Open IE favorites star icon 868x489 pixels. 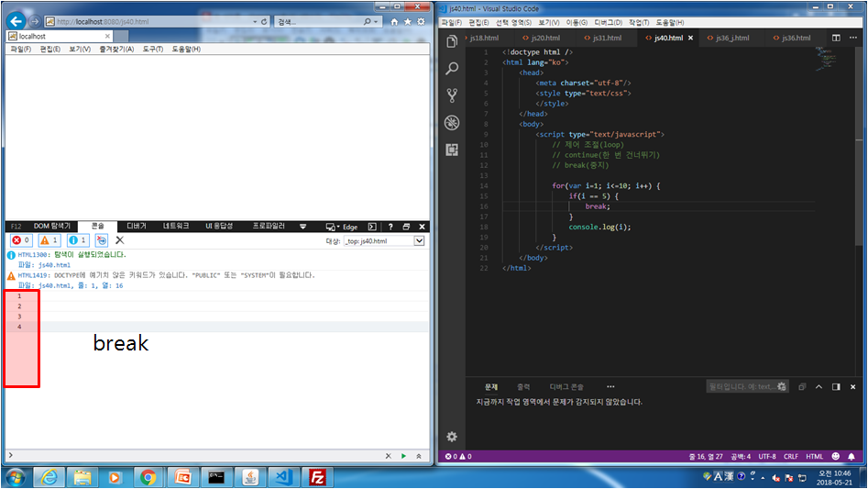408,22
